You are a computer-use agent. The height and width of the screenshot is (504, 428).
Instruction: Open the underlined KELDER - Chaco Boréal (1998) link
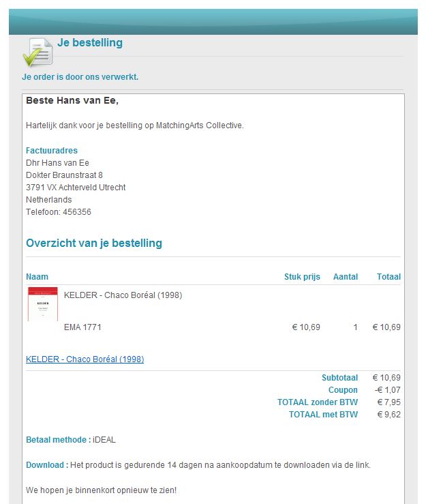(85, 359)
